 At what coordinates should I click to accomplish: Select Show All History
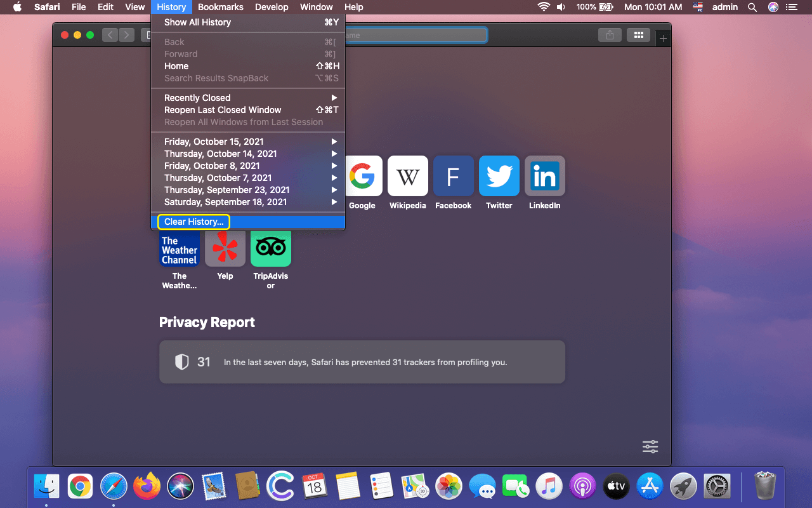tap(248, 22)
